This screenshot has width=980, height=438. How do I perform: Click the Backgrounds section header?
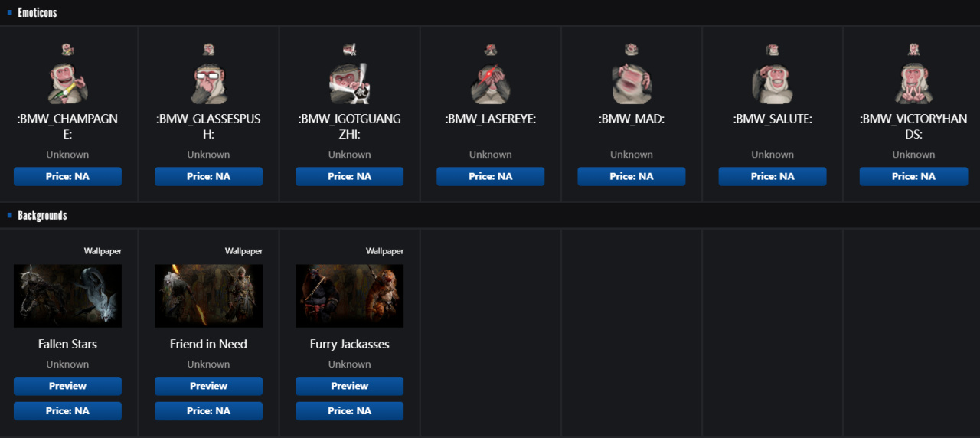pos(42,215)
